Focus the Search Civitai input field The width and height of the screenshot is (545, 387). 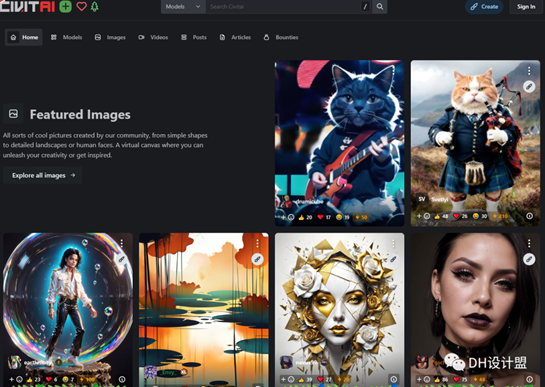tap(288, 7)
